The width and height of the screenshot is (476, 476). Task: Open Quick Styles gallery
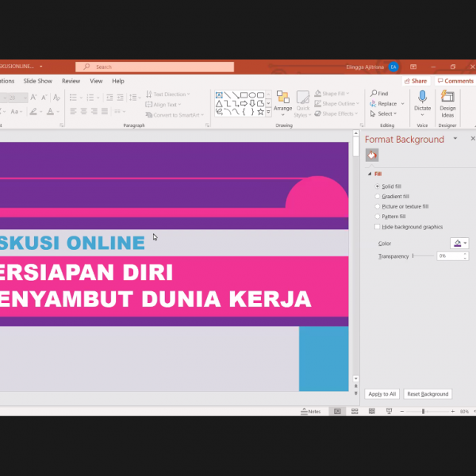tap(303, 104)
